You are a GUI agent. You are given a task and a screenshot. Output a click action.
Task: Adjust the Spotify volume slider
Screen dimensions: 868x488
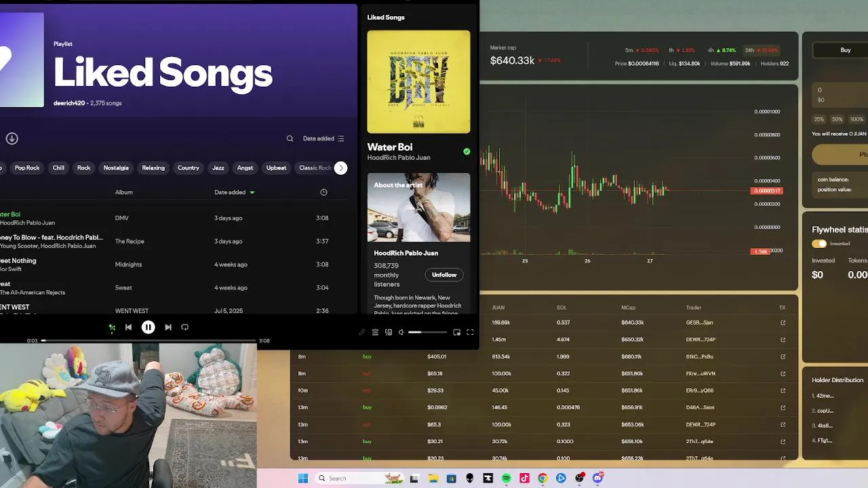427,332
